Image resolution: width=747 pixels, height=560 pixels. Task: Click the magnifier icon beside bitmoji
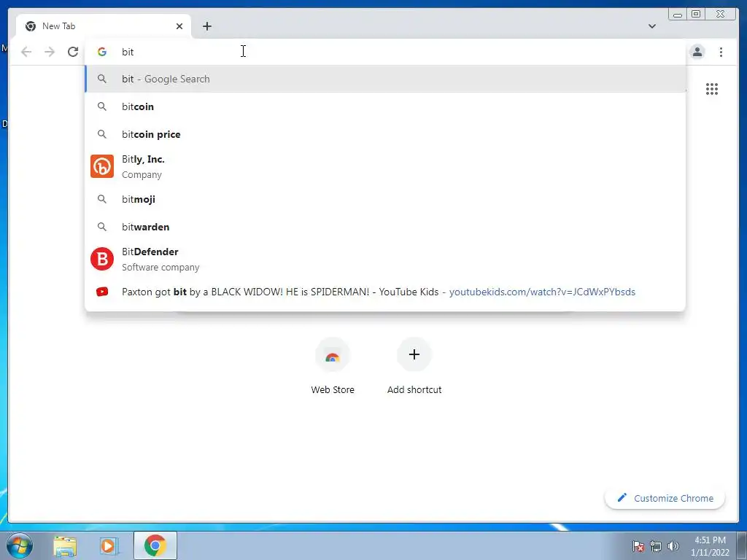(x=102, y=199)
